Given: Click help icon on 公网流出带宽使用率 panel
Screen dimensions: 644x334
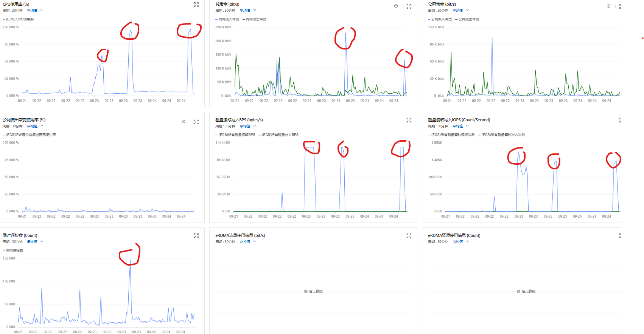Looking at the screenshot, I should 183,122.
